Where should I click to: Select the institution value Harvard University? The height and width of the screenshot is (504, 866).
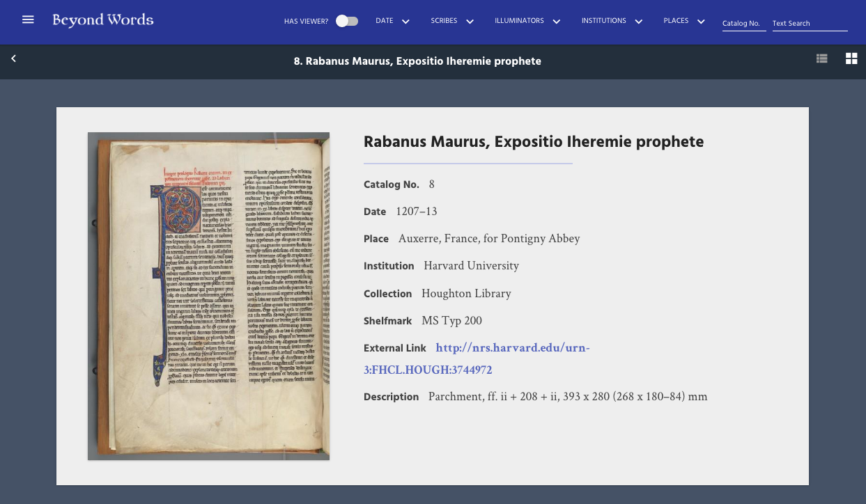[x=471, y=265]
